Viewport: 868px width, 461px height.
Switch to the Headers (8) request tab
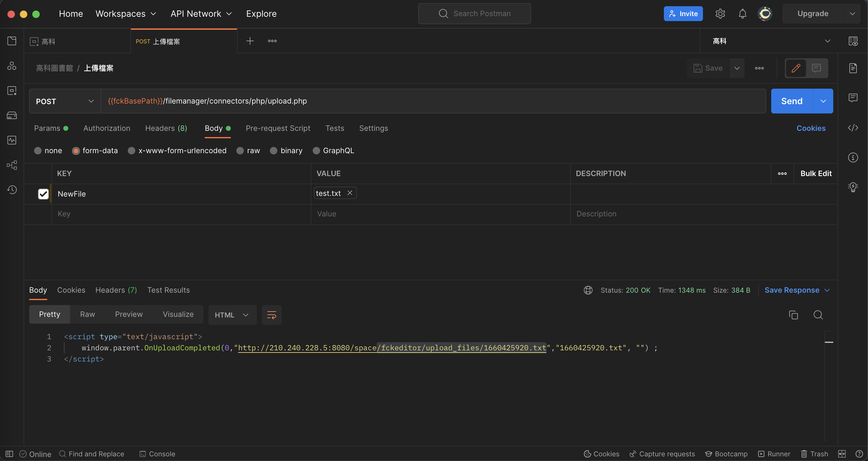pos(166,128)
